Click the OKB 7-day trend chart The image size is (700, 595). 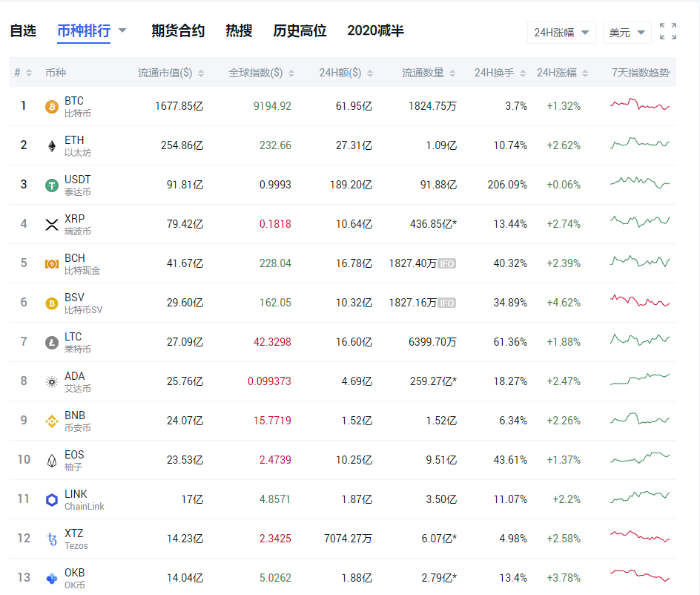click(x=640, y=575)
